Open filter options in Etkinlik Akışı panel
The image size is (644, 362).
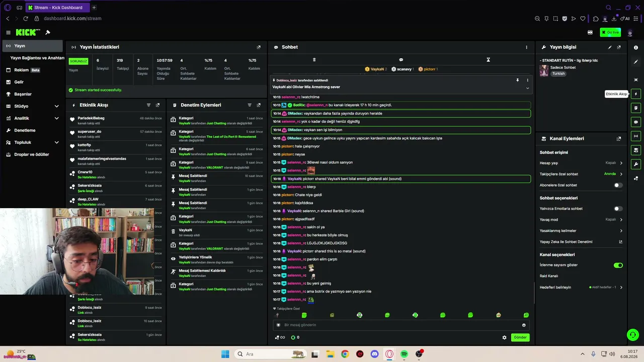coord(148,105)
